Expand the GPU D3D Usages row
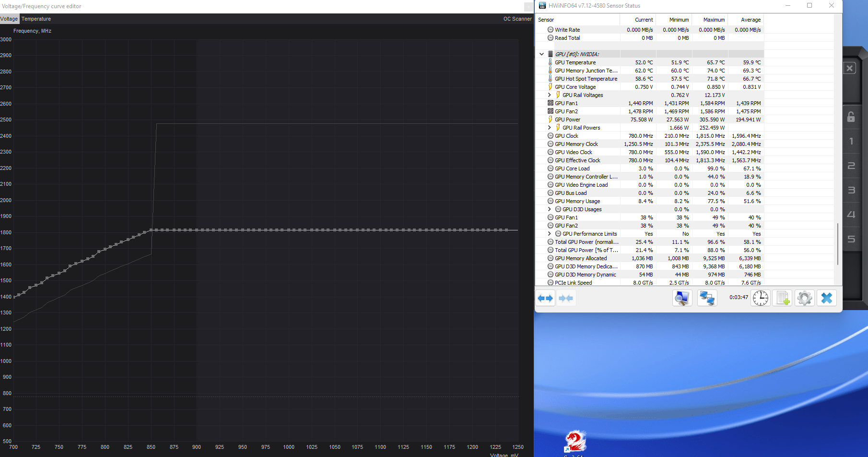Image resolution: width=868 pixels, height=457 pixels. click(x=550, y=209)
